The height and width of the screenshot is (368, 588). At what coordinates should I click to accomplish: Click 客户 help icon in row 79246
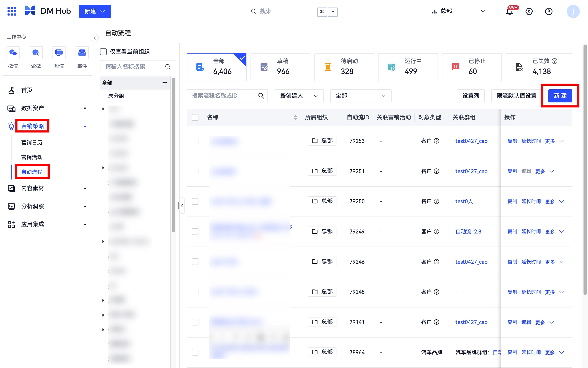pyautogui.click(x=436, y=262)
